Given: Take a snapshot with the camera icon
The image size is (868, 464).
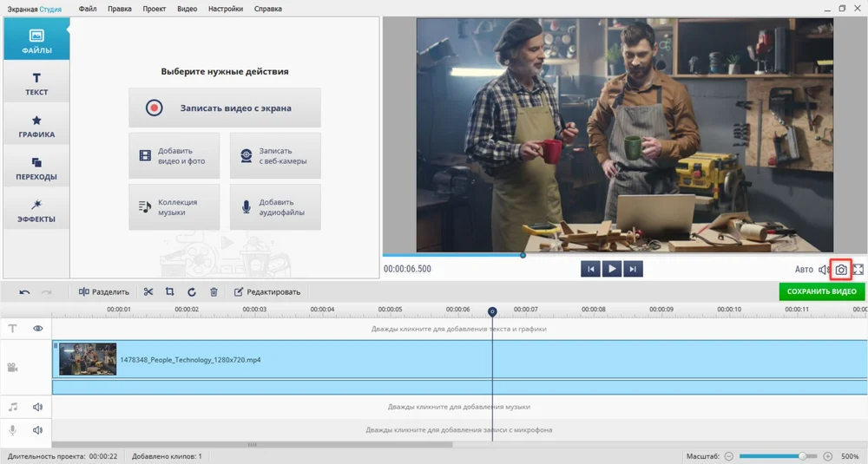Looking at the screenshot, I should tap(840, 270).
